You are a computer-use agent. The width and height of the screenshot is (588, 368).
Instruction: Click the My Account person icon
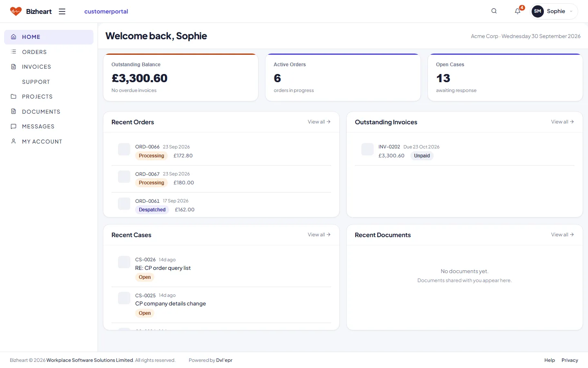13,141
